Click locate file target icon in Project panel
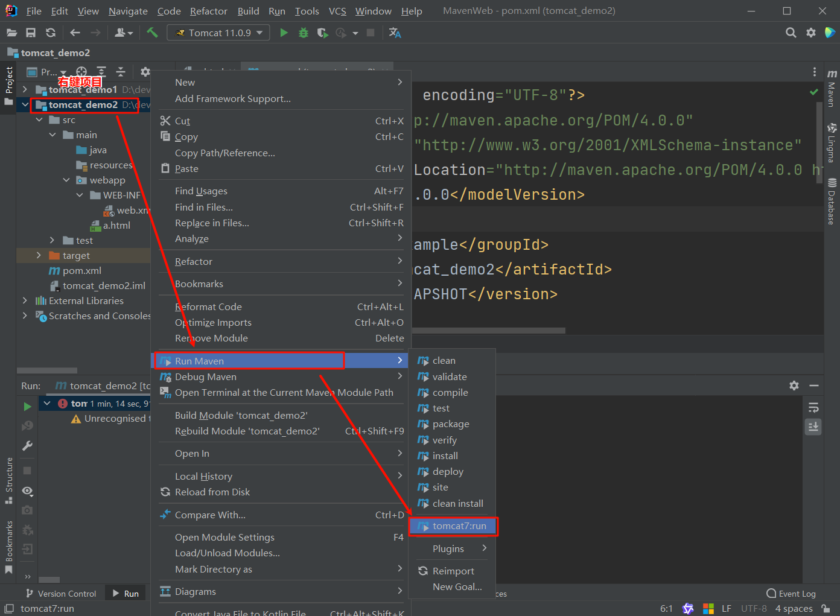840x616 pixels. click(x=81, y=72)
